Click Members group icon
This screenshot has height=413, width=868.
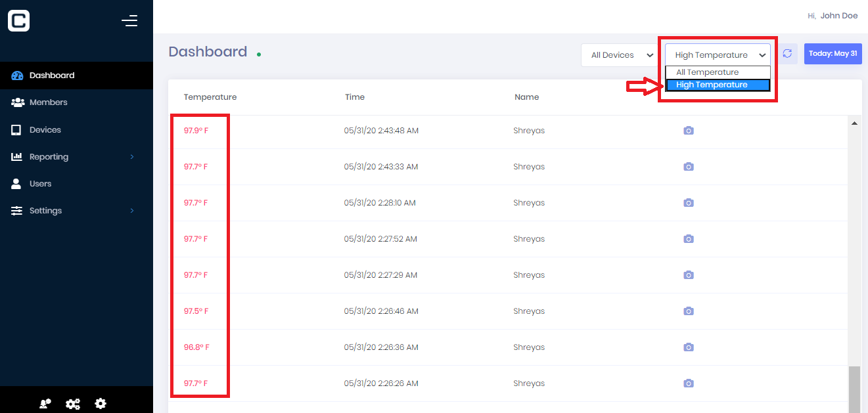click(18, 102)
